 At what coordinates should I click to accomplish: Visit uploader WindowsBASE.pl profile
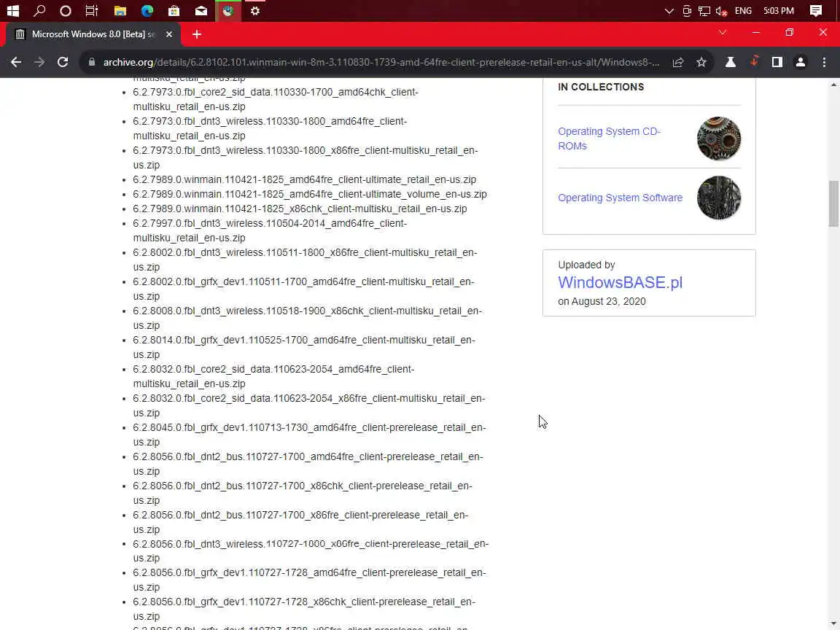pos(620,282)
